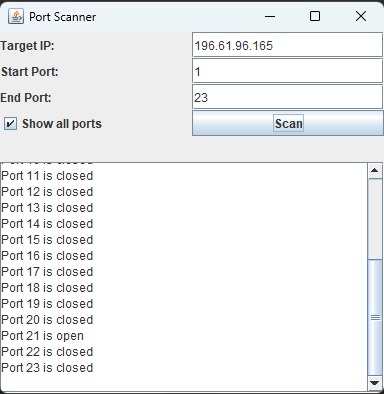Screen dimensions: 384x394
Task: Click the 'Port Scanner' window title
Action: coord(63,17)
